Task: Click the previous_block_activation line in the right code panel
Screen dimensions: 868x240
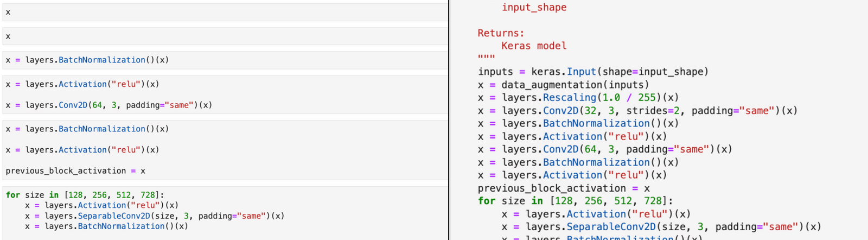Action: click(x=564, y=188)
